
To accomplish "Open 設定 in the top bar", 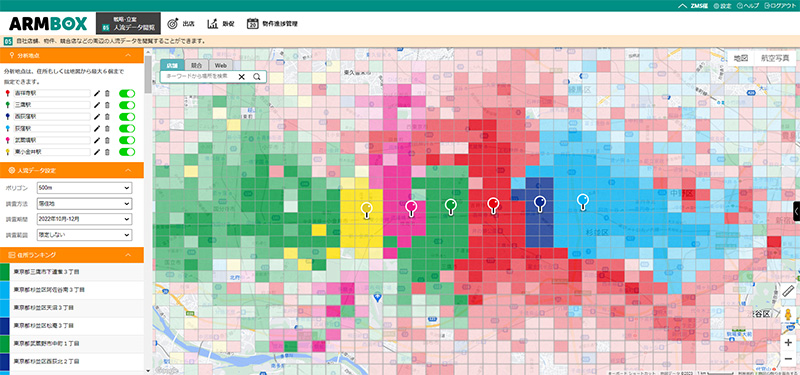I will click(722, 6).
